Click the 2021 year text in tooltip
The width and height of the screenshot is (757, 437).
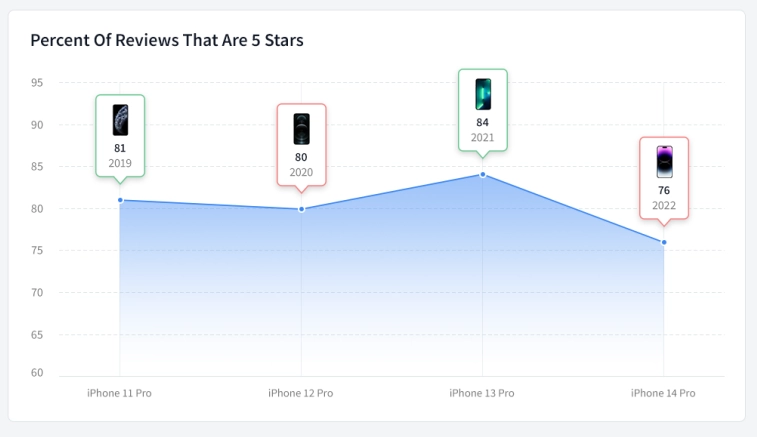pos(482,138)
